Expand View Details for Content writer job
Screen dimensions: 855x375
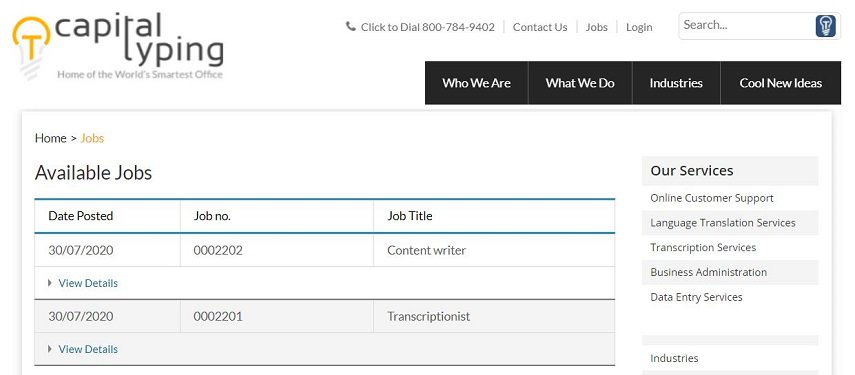point(88,283)
